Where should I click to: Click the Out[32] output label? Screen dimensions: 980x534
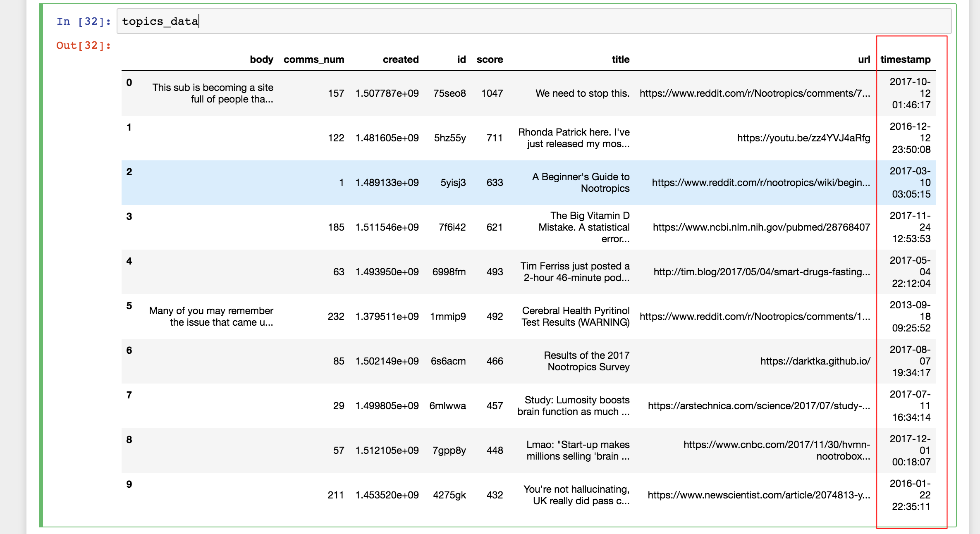click(82, 45)
